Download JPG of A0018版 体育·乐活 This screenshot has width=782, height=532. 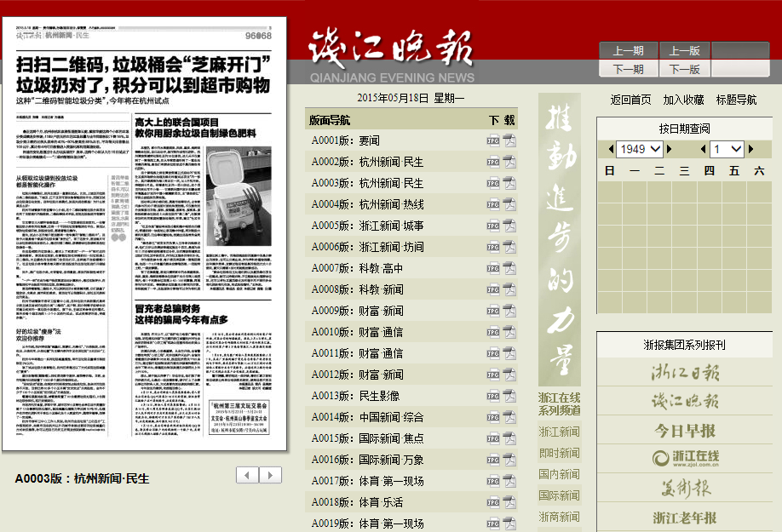(x=492, y=502)
